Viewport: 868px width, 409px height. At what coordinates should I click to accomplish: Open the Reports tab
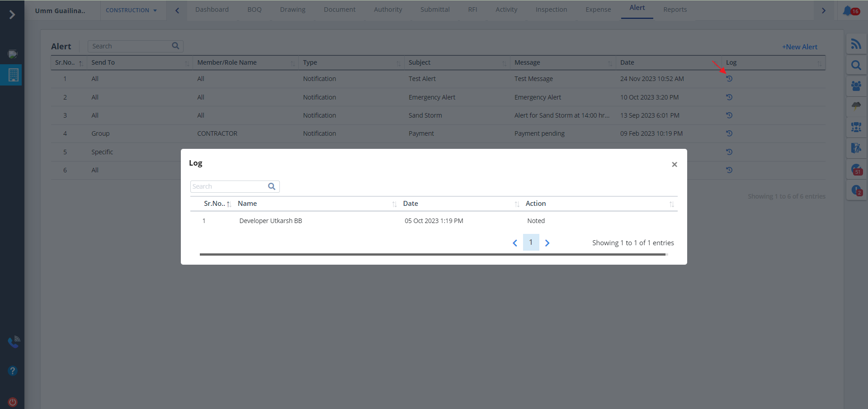click(675, 10)
